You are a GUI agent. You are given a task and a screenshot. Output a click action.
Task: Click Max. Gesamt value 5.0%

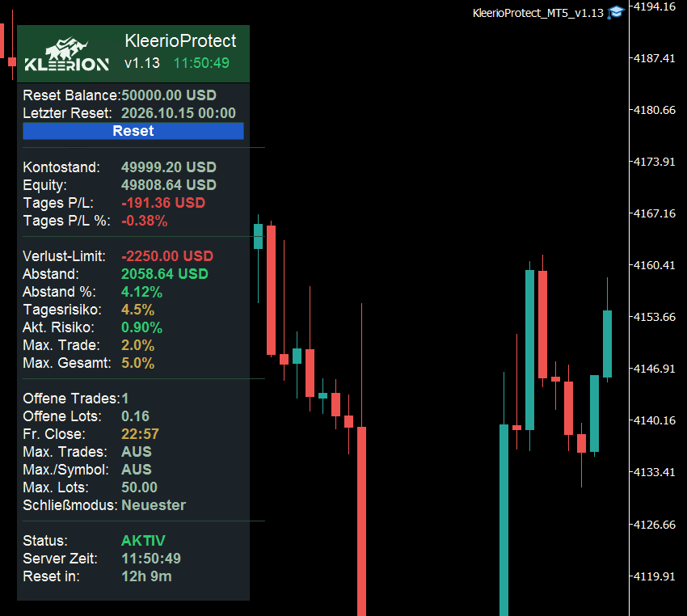tap(137, 363)
